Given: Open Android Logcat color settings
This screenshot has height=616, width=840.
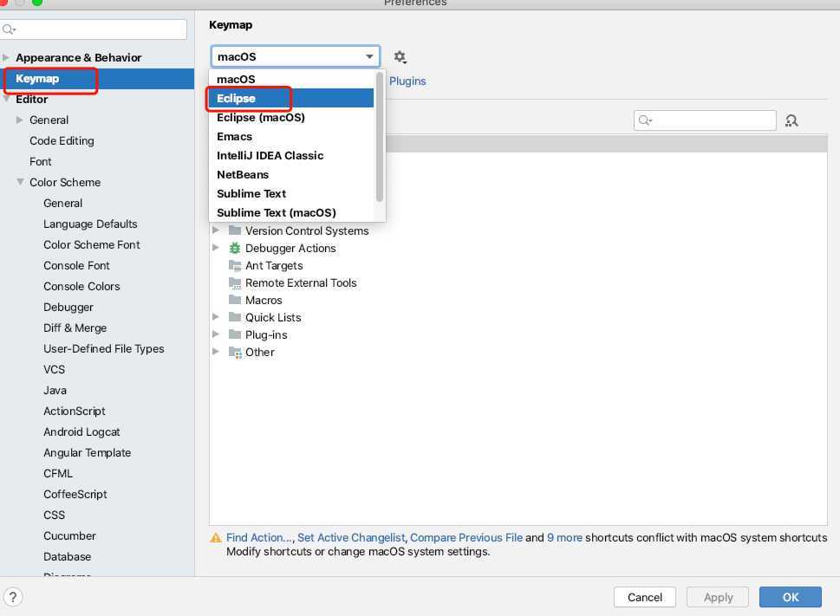Looking at the screenshot, I should coord(81,432).
